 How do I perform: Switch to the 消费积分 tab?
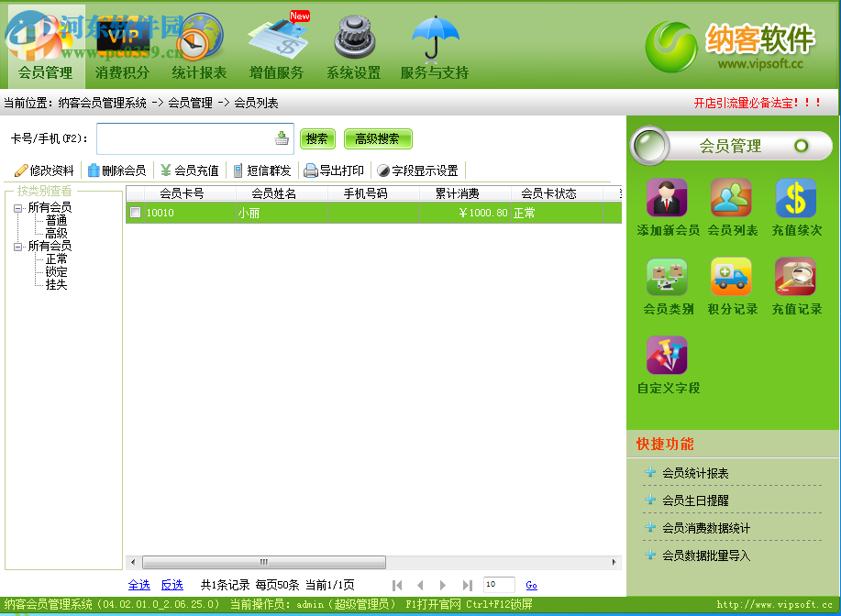[121, 72]
